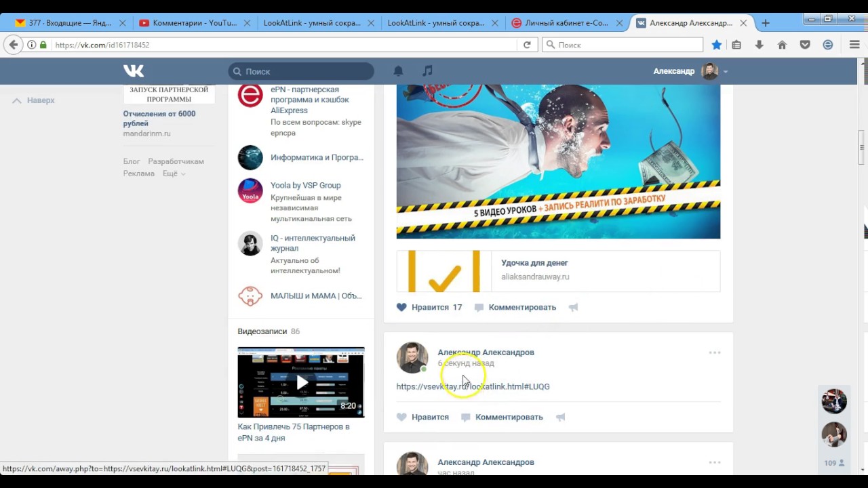Open the 5 видео уроков post image
The height and width of the screenshot is (488, 868).
tap(558, 161)
